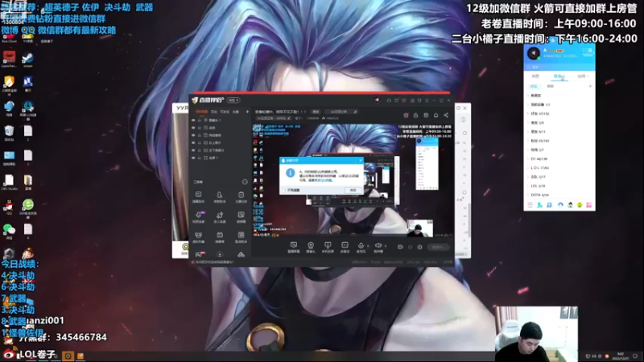
Task: Open the window capture tool in streaming toolbar
Action: [x=293, y=247]
